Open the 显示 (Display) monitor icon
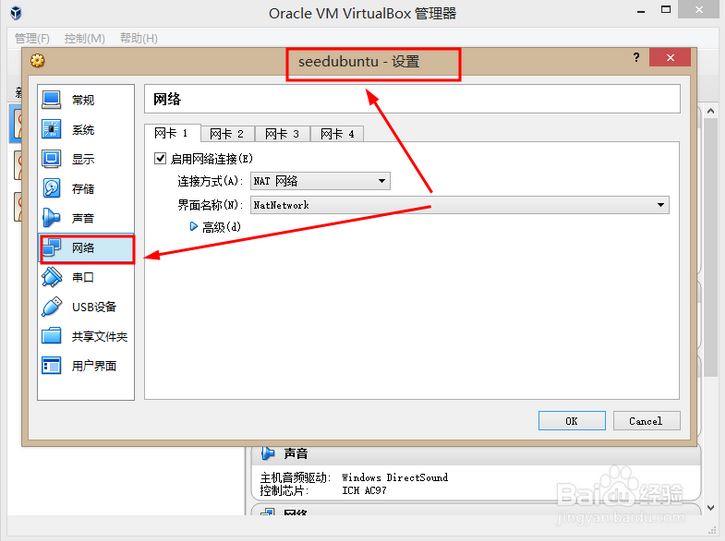This screenshot has height=541, width=725. [51, 159]
